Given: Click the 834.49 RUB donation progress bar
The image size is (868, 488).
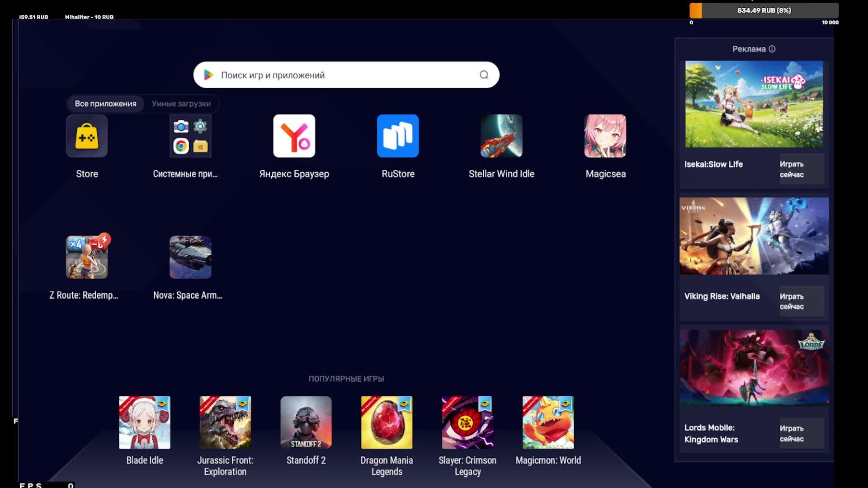Looking at the screenshot, I should click(764, 10).
